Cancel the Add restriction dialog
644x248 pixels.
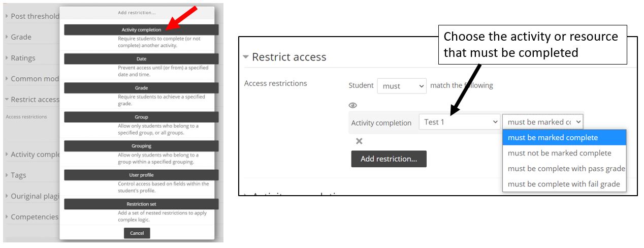coord(137,233)
